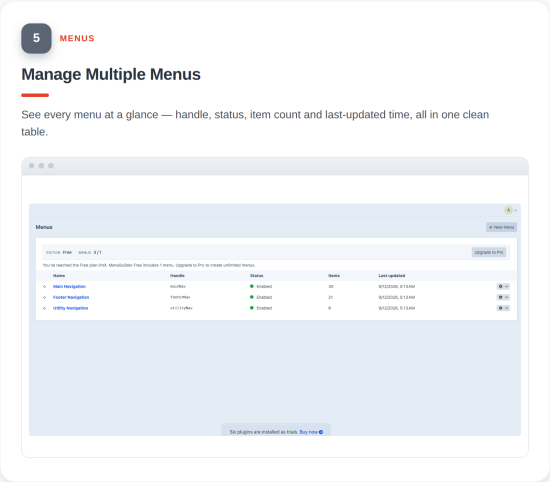
Task: Open the Utility Navigation menu link
Action: 70,308
